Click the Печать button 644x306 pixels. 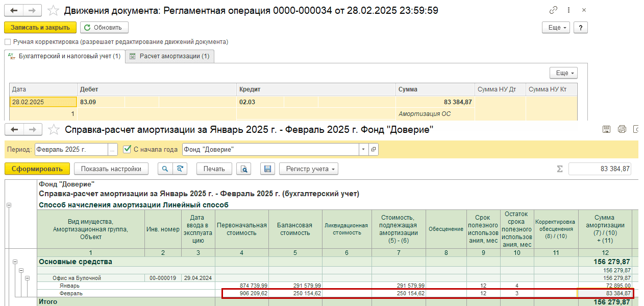(214, 169)
